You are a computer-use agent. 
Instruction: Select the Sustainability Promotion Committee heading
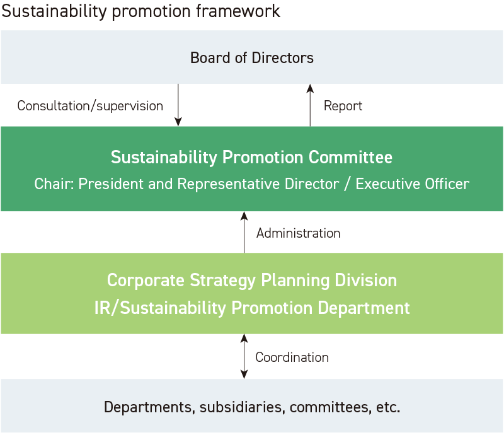(x=251, y=157)
